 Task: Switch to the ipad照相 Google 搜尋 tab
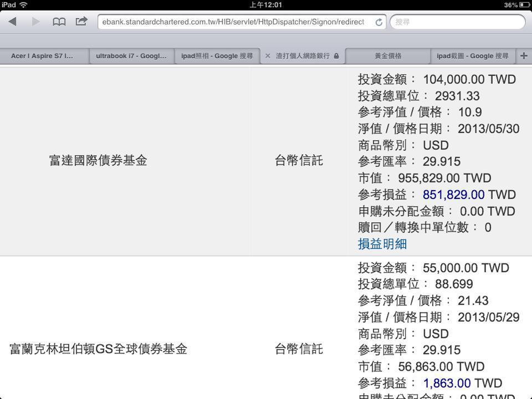click(217, 56)
